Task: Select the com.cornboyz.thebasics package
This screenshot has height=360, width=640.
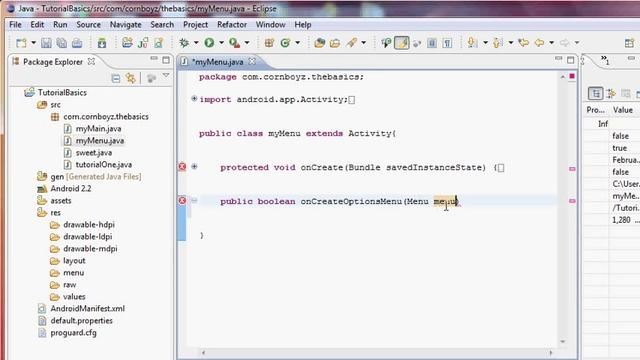Action: pyautogui.click(x=106, y=117)
